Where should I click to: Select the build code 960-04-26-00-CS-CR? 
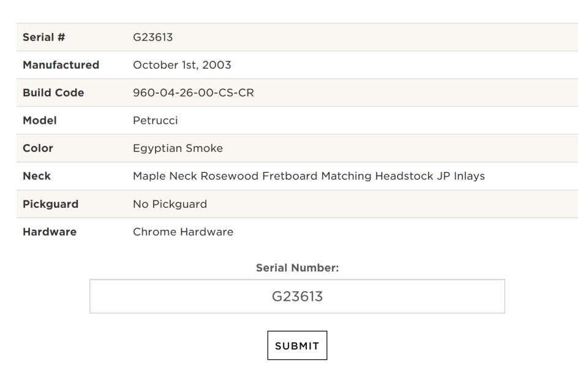[x=194, y=93]
